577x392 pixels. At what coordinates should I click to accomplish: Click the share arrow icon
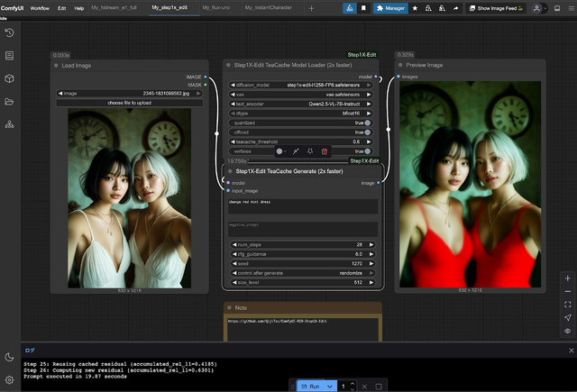point(455,8)
